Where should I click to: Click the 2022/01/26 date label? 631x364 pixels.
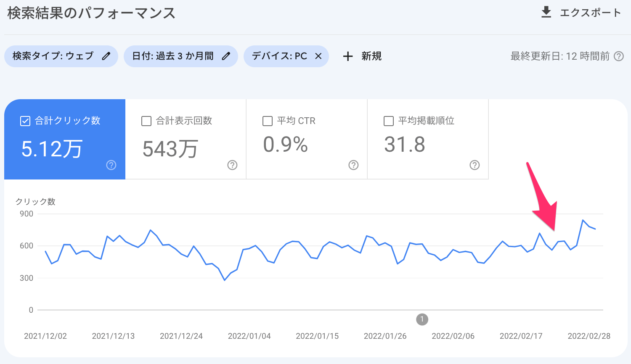(x=385, y=336)
